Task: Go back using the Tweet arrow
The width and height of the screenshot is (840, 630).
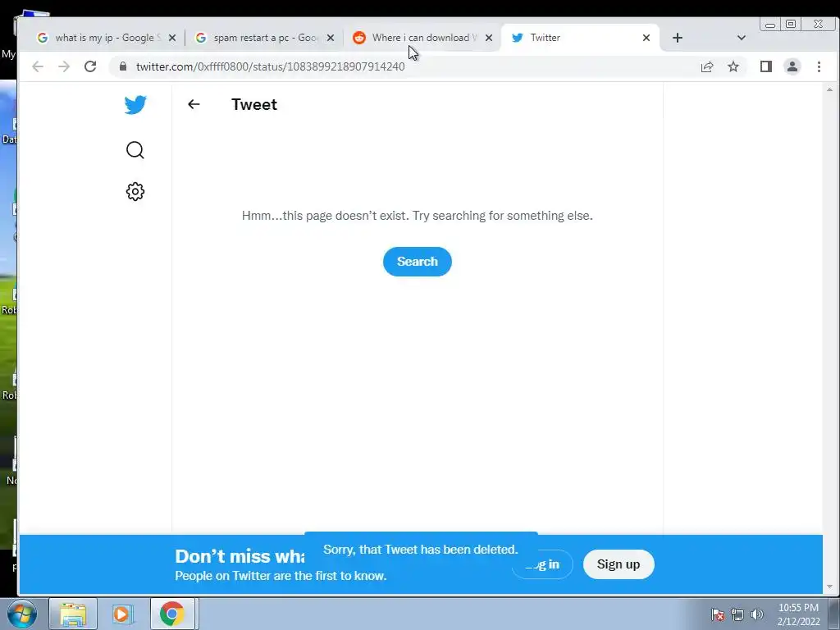Action: pyautogui.click(x=194, y=104)
